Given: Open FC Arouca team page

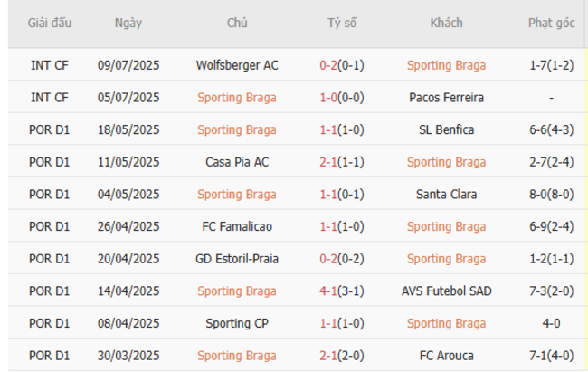Looking at the screenshot, I should (446, 356).
